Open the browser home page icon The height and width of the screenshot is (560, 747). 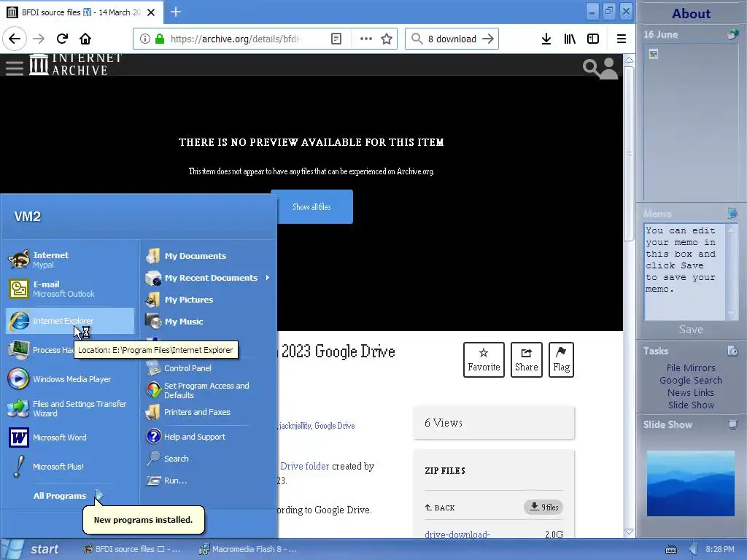(x=85, y=39)
